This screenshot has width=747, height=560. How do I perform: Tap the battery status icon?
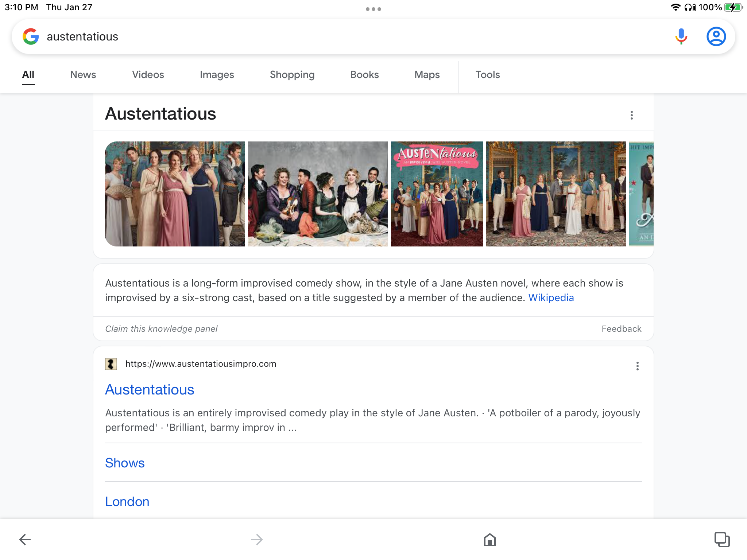(733, 7)
